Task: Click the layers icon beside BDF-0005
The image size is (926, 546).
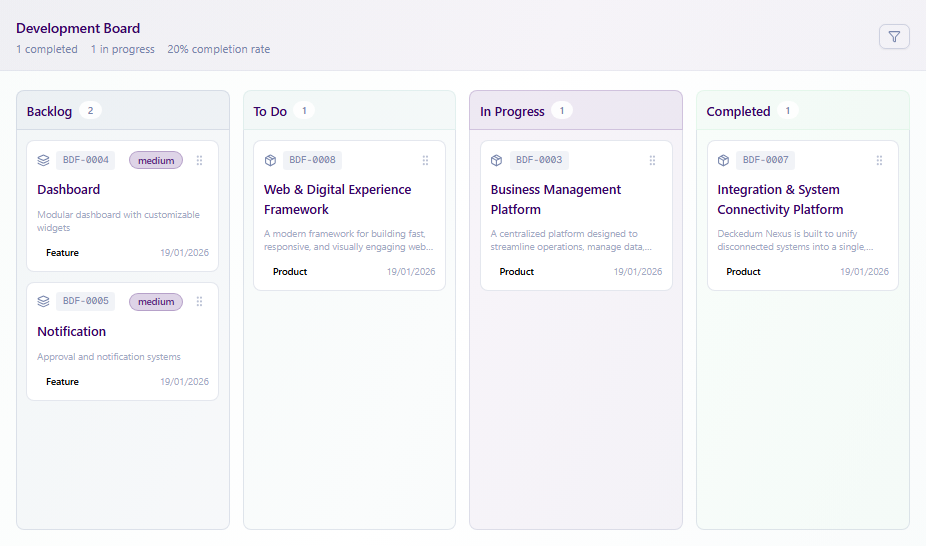Action: click(x=43, y=302)
